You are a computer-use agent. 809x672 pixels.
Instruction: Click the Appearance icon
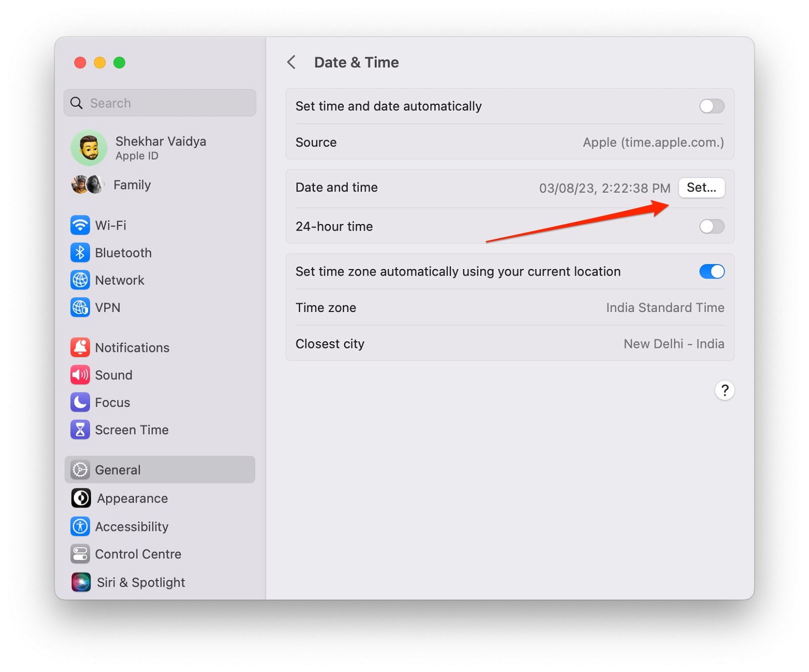coord(81,498)
